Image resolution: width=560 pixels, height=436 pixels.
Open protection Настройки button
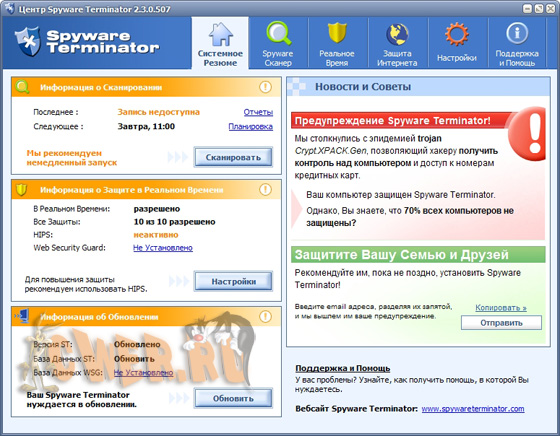click(x=233, y=281)
